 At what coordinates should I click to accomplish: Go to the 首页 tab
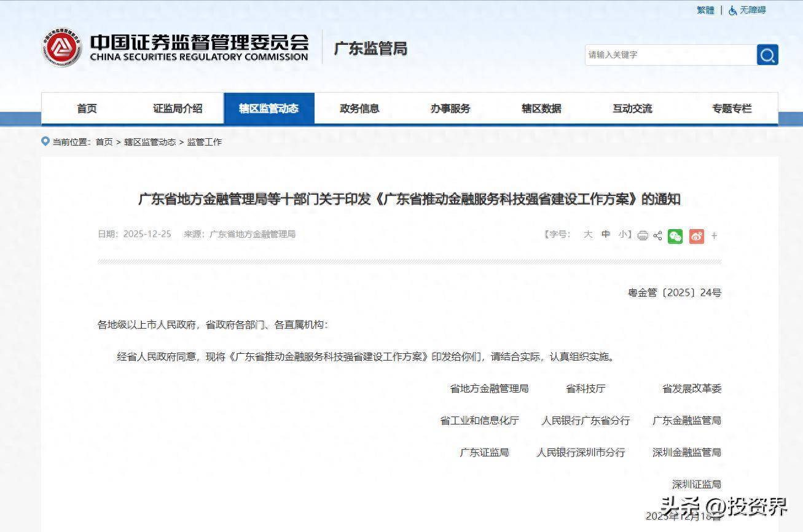[x=87, y=109]
